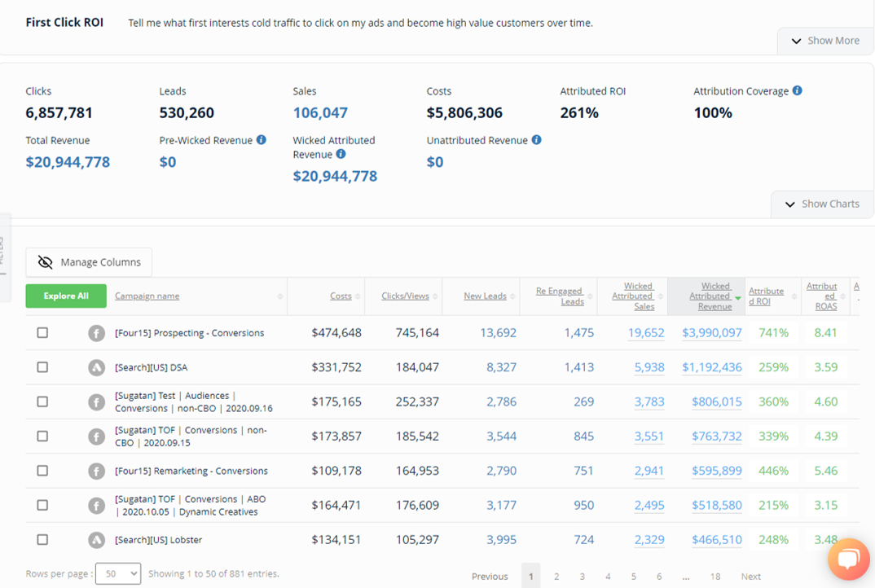
Task: Click the eye-slash icon on Manage Columns
Action: pyautogui.click(x=44, y=261)
